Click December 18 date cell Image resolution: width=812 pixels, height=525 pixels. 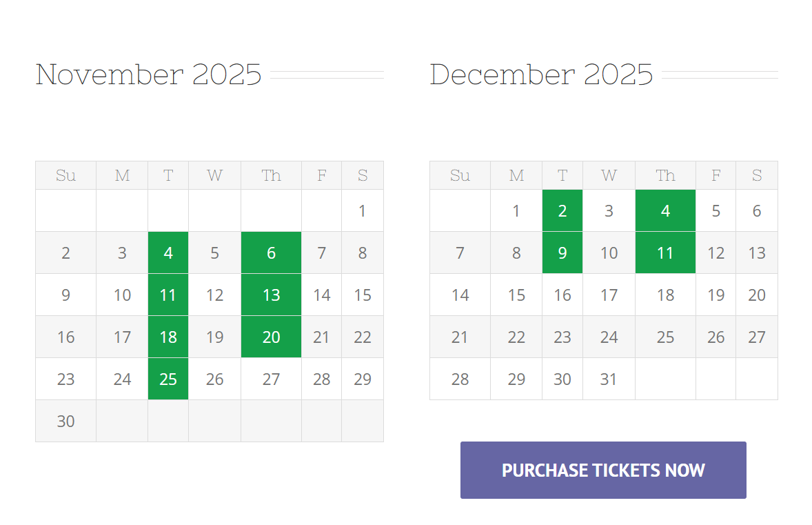[665, 295]
